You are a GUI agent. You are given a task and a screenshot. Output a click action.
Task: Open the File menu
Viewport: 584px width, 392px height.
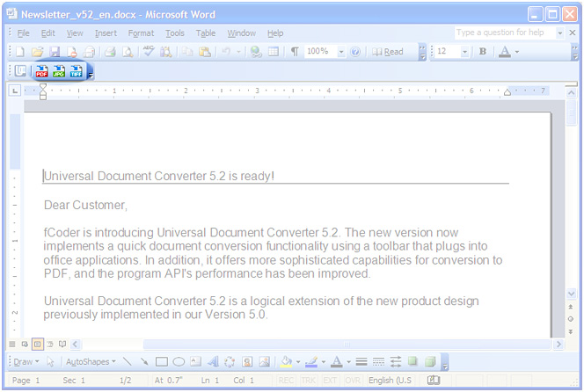coord(23,33)
